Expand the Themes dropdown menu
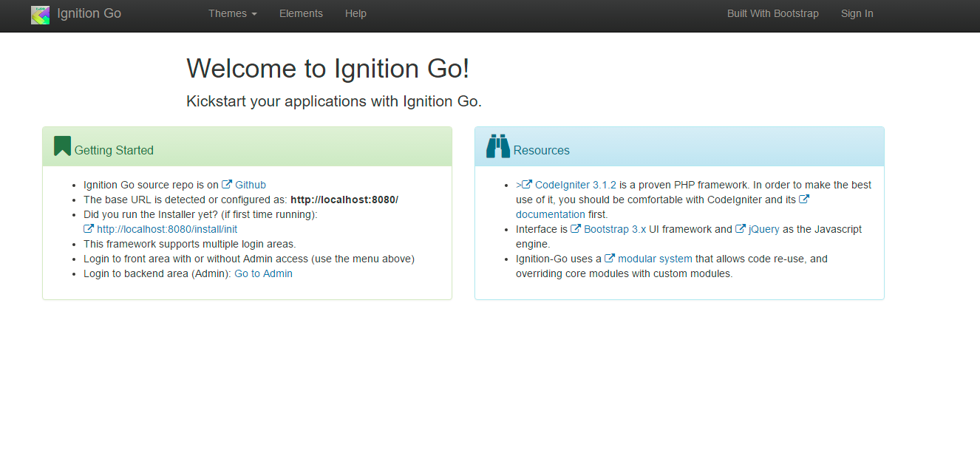The height and width of the screenshot is (453, 980). point(232,13)
